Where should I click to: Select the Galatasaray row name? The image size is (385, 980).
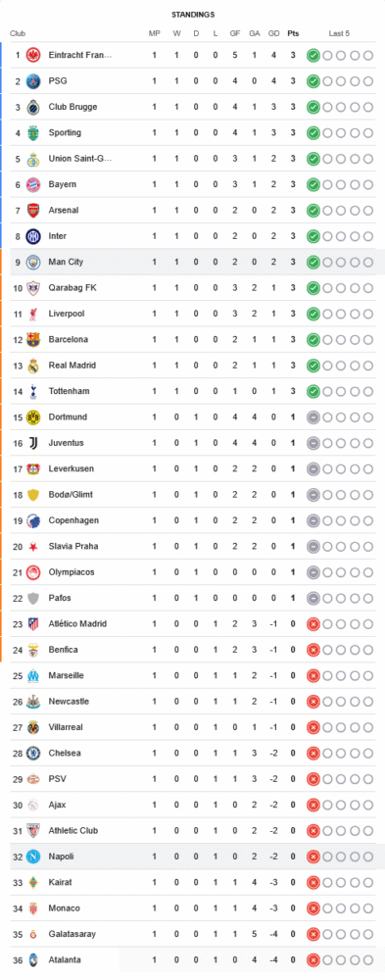coord(71,934)
